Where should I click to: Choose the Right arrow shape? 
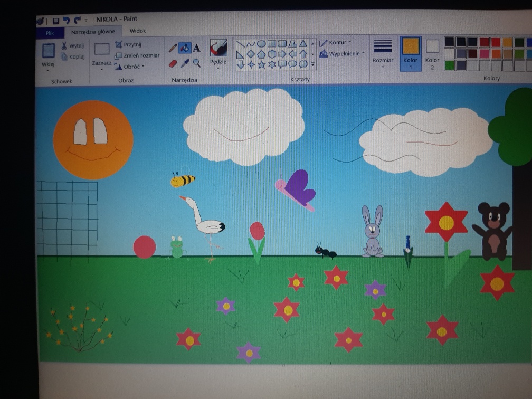point(282,54)
